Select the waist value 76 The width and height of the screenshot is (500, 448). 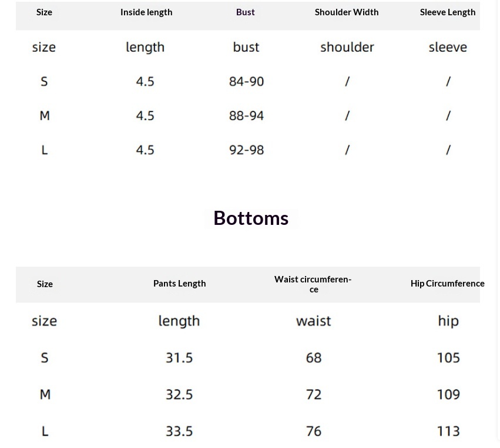314,431
